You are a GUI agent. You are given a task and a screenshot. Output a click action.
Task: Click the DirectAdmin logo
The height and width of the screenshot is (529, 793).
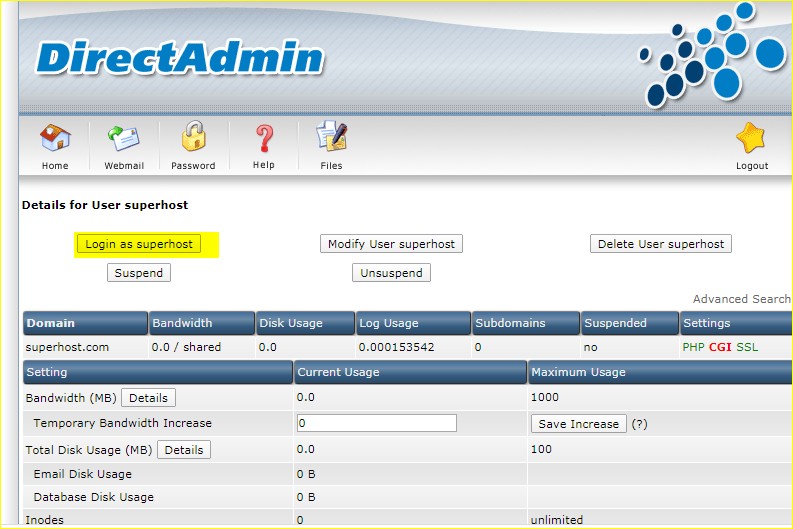(x=180, y=58)
